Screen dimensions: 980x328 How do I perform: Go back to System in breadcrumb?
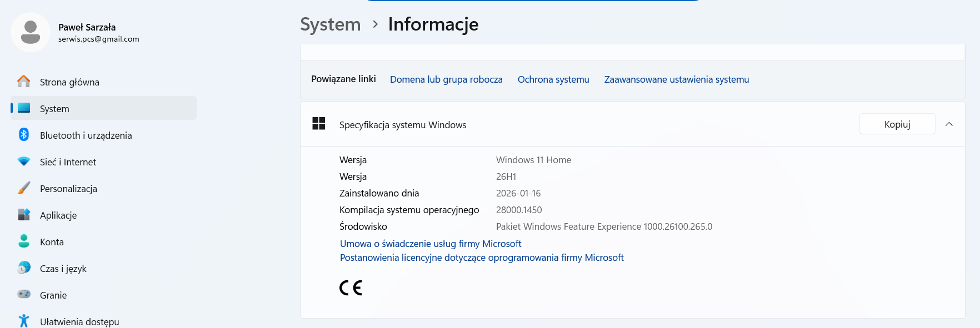(331, 24)
